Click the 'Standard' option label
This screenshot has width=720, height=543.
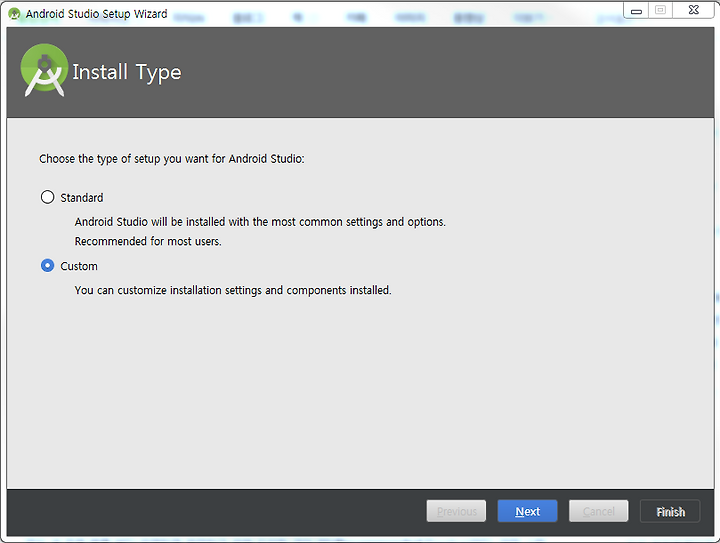pos(82,198)
